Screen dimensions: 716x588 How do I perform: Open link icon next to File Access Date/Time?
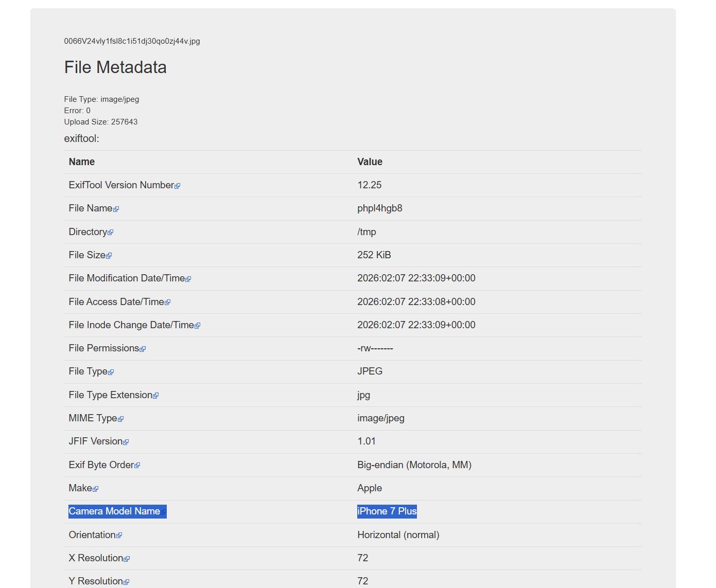click(167, 302)
